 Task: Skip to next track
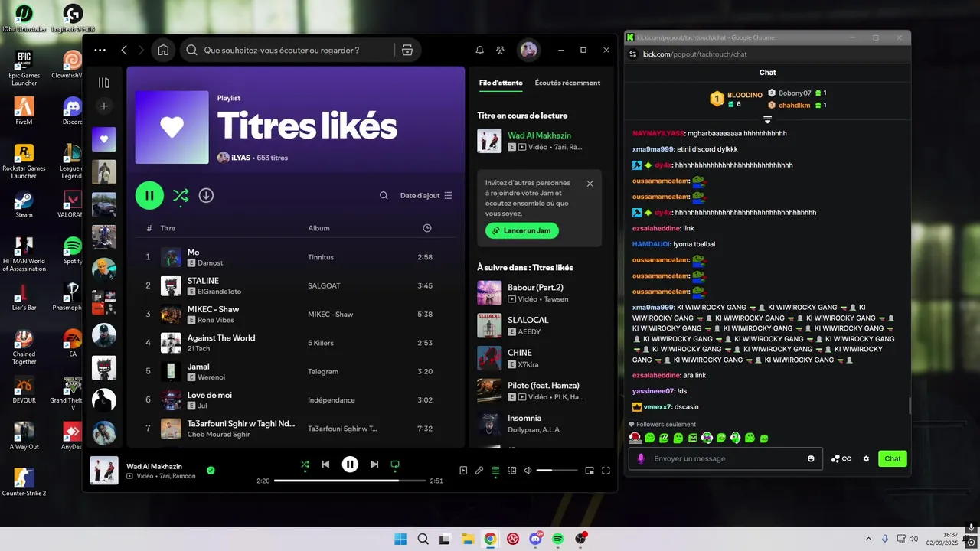coord(374,464)
